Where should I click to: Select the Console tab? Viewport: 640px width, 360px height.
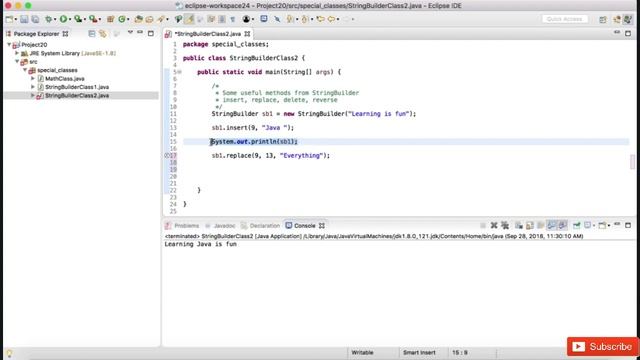304,226
